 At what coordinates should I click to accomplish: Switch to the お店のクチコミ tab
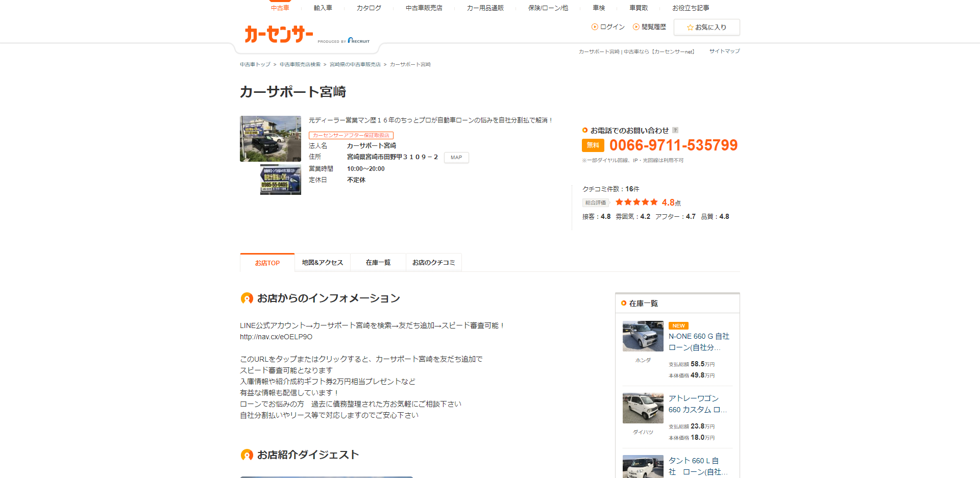[434, 263]
